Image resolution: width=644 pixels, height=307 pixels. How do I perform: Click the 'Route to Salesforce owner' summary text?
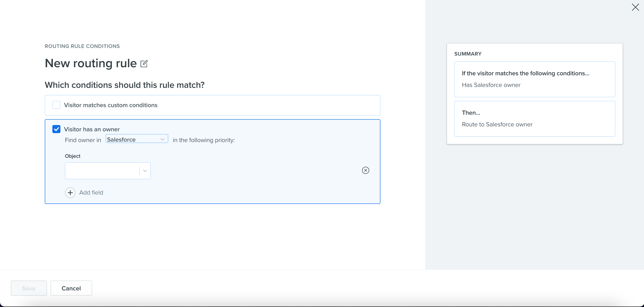(497, 124)
